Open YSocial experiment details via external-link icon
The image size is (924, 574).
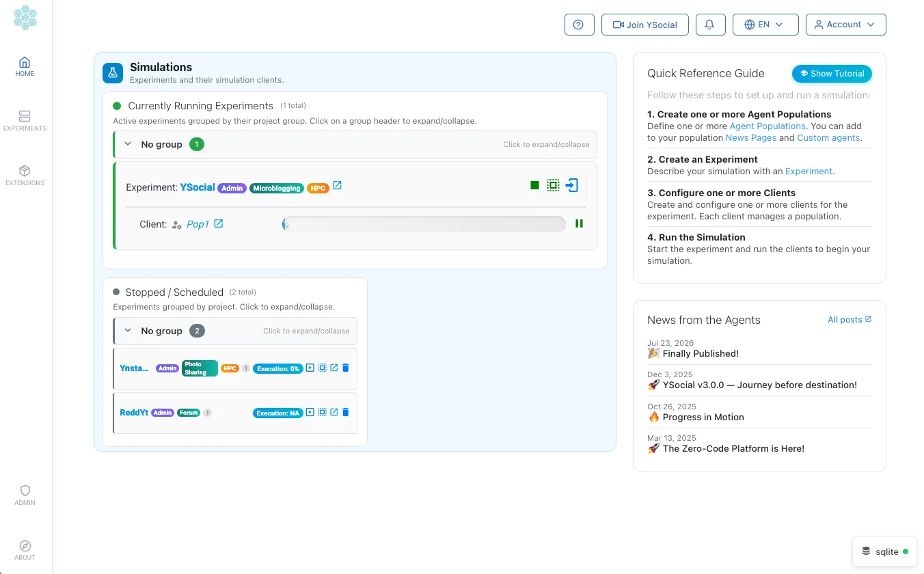337,186
